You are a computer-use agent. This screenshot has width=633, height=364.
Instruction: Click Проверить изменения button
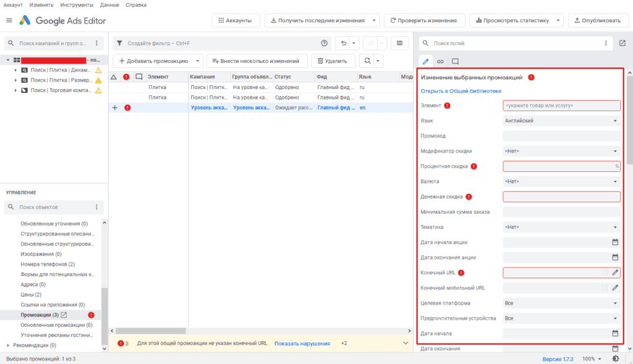pyautogui.click(x=423, y=20)
